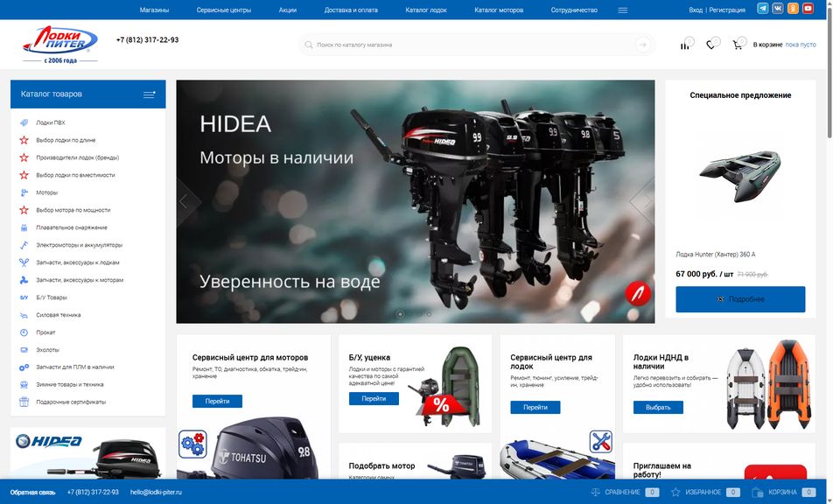Select the active banner slide indicator dot
833x504 pixels.
pos(400,314)
